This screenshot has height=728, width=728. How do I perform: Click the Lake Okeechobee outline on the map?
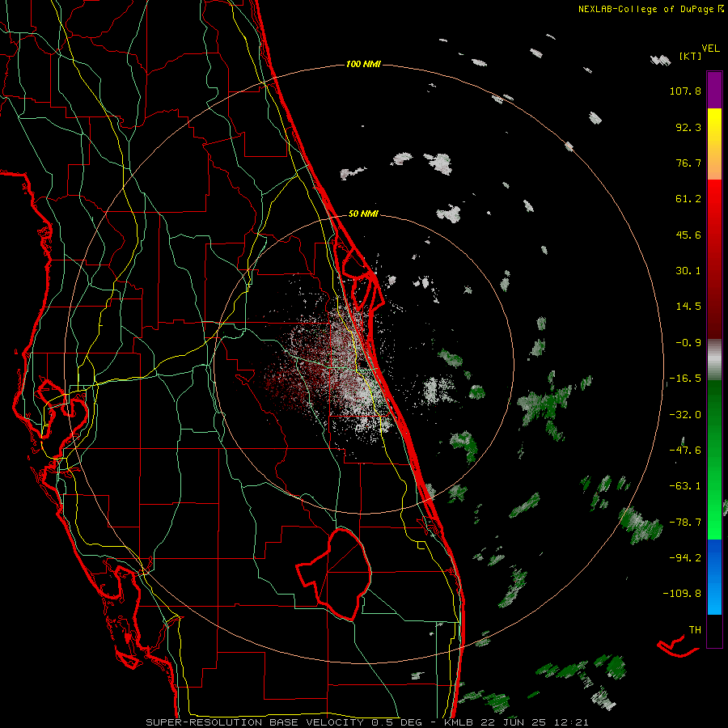(x=334, y=574)
